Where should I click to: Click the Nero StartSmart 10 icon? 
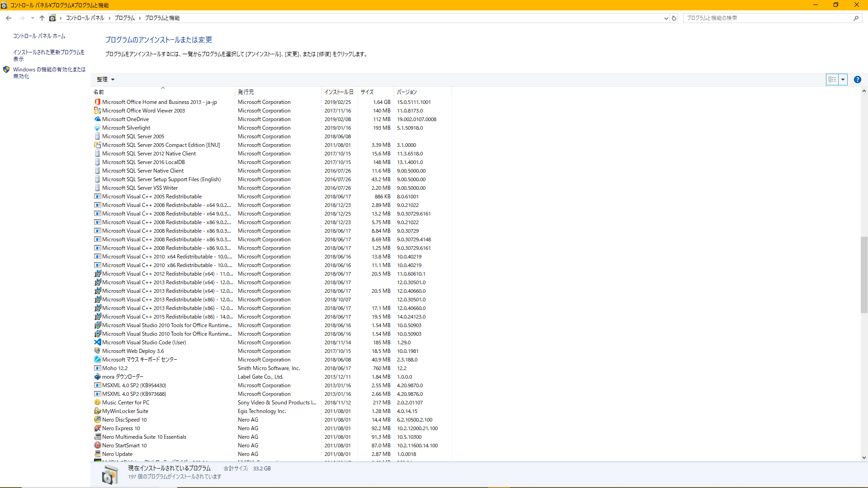coord(97,446)
